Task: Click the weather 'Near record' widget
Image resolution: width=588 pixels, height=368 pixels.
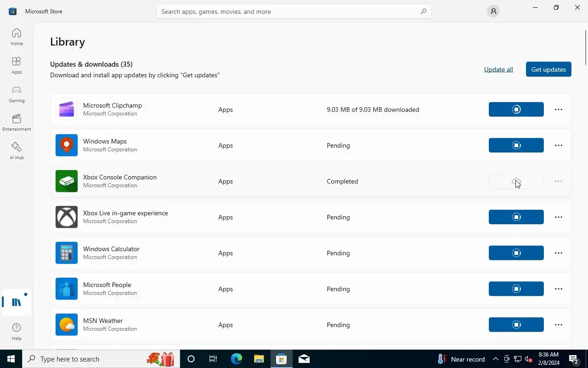Action: point(461,359)
